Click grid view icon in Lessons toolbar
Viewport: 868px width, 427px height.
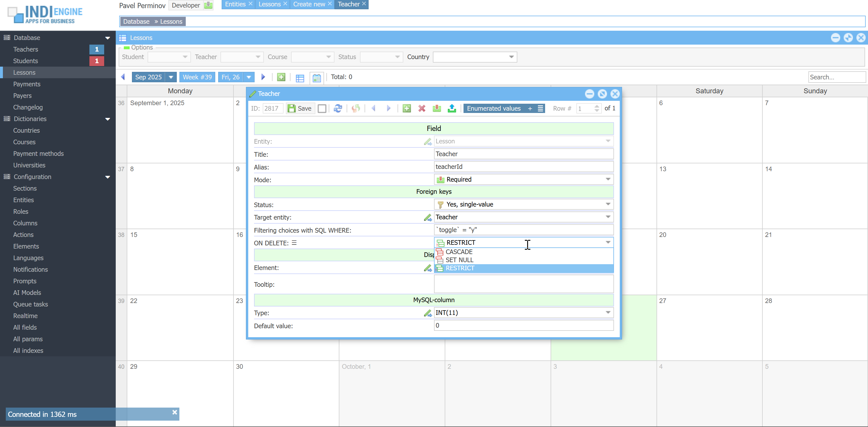[299, 78]
